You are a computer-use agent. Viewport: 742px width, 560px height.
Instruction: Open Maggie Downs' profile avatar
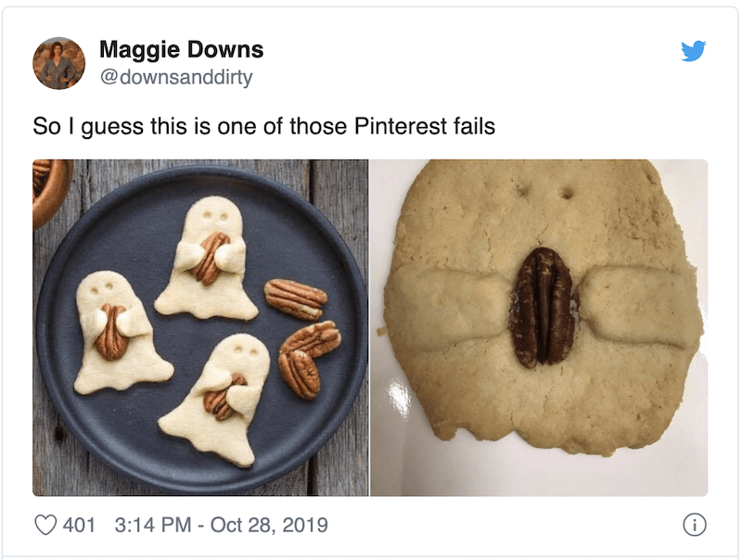click(x=59, y=63)
